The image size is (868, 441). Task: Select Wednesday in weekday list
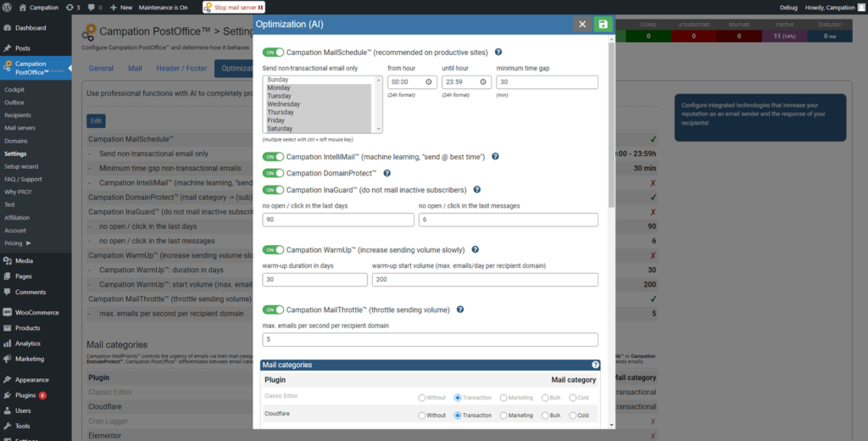(320, 104)
